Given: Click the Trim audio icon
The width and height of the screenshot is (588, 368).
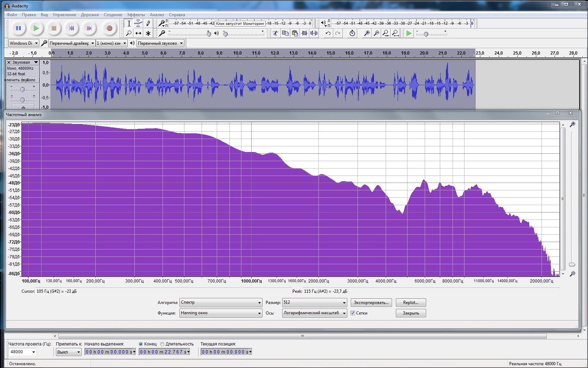Looking at the screenshot, I should 304,33.
